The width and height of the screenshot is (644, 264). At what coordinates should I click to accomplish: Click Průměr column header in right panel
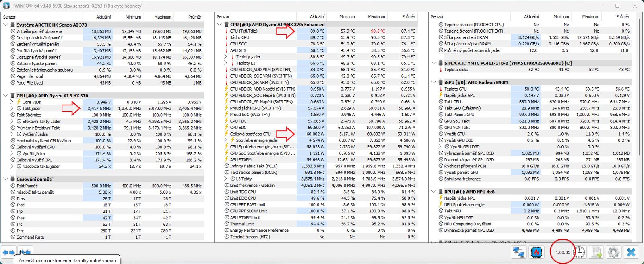(x=623, y=16)
